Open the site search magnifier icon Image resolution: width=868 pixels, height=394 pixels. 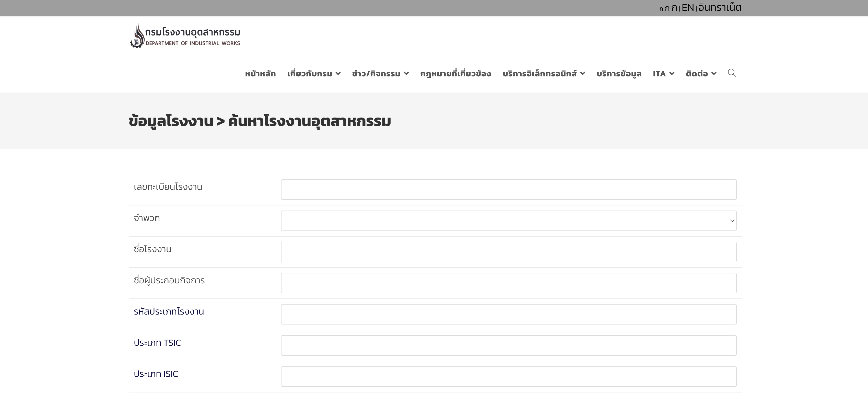(x=732, y=73)
